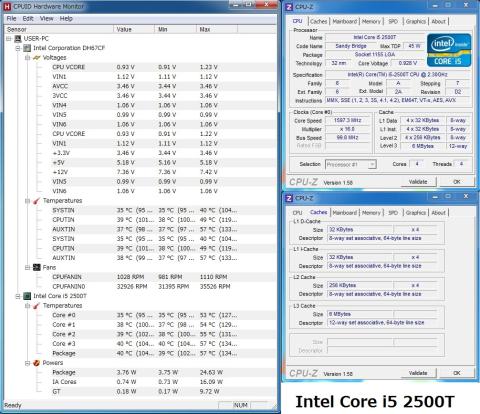Screen dimensions: 480x414
Task: Select the Core #3 temperature row
Action: pyautogui.click(x=140, y=344)
